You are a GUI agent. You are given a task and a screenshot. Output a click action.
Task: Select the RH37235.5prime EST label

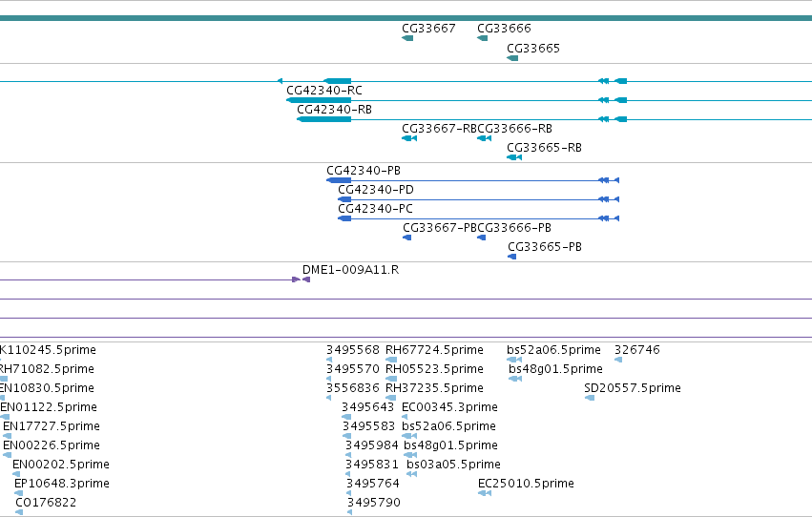434,388
